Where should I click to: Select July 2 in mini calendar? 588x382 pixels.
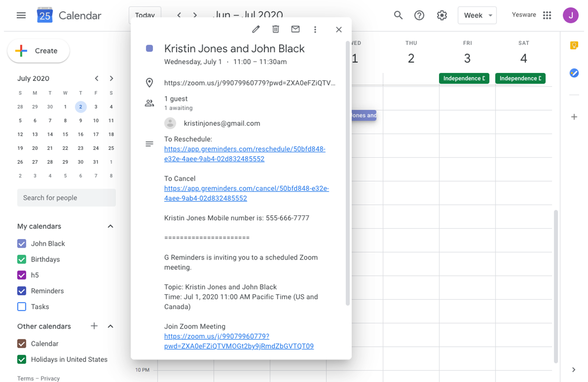tap(81, 107)
